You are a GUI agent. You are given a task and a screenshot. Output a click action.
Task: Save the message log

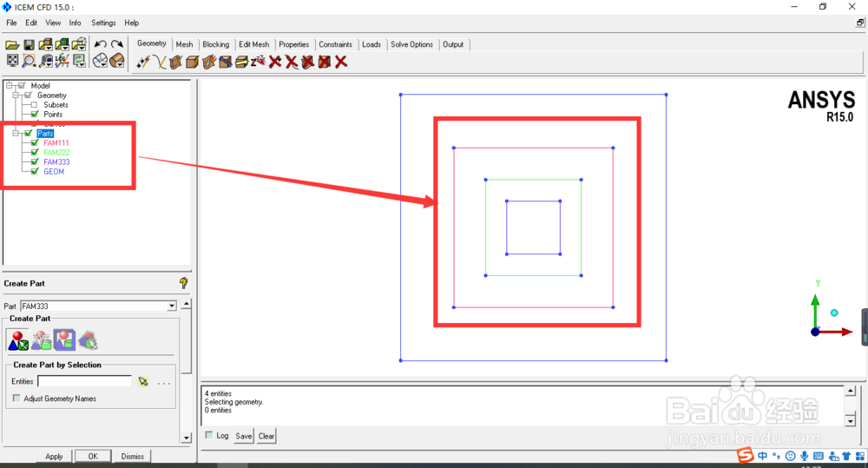[x=244, y=436]
